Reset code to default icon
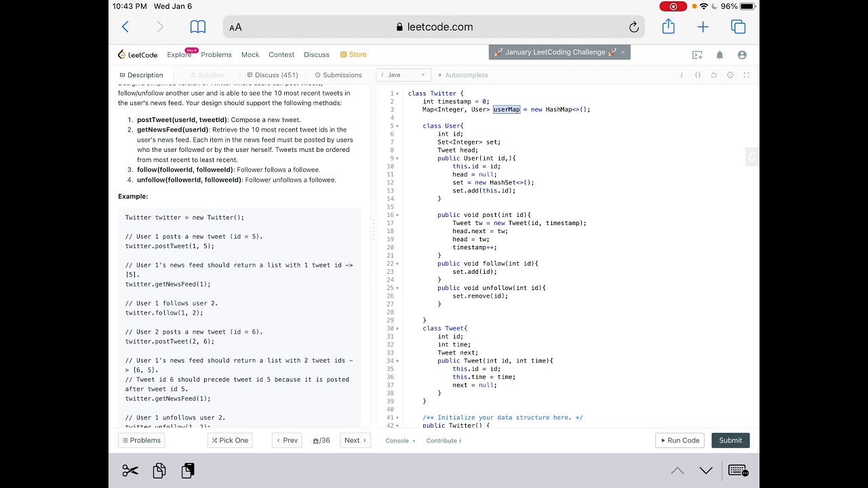This screenshot has height=488, width=868. click(x=714, y=75)
